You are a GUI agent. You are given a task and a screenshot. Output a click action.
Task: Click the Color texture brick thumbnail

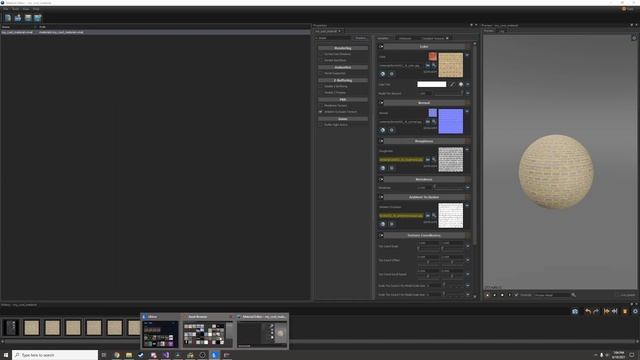pos(451,65)
